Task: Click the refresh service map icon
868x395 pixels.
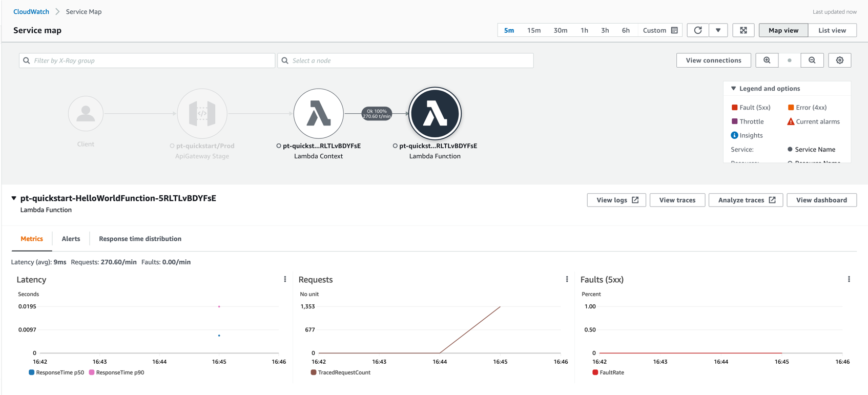Action: [x=697, y=30]
